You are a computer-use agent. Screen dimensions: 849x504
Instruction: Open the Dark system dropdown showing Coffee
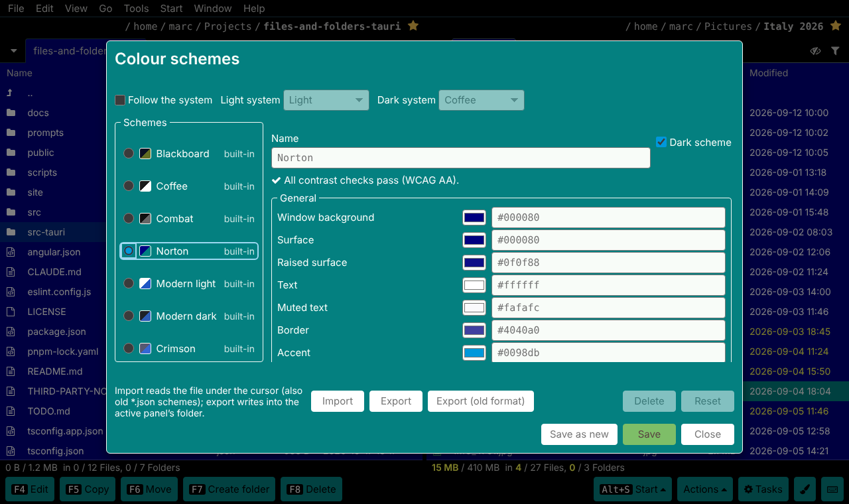point(482,100)
